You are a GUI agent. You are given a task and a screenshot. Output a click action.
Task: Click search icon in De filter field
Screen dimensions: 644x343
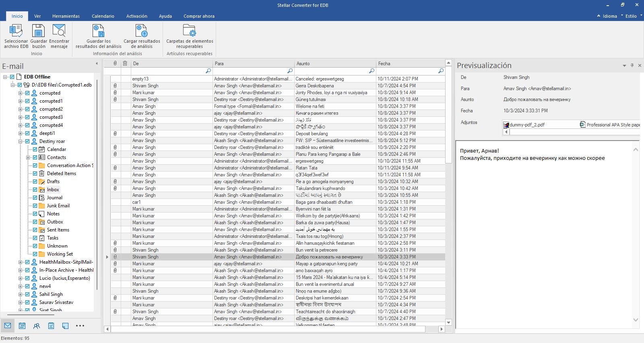point(208,71)
